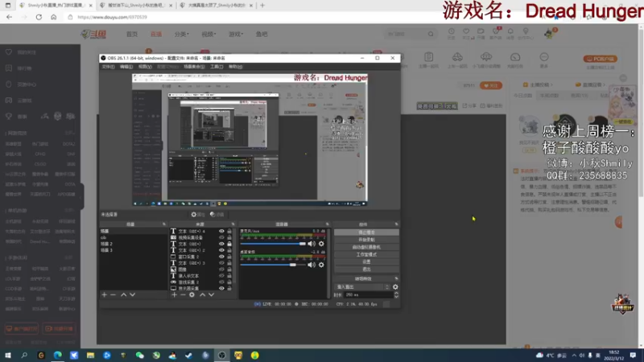Image resolution: width=644 pixels, height=362 pixels.
Task: Open the transition properties gear
Action: point(395,287)
